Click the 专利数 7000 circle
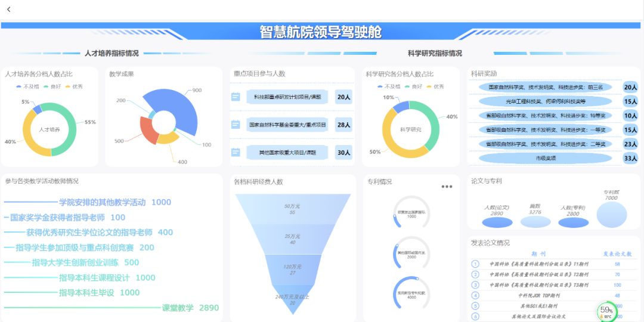 612,215
